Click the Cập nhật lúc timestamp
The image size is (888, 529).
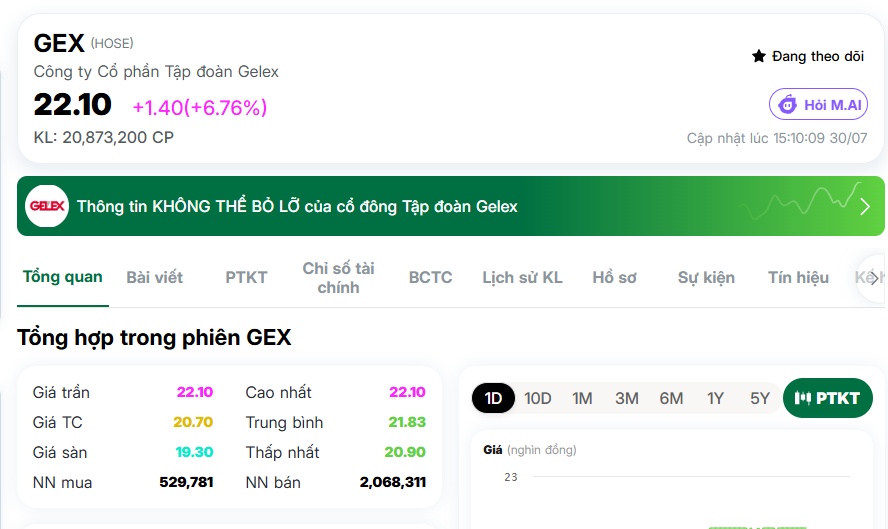(776, 138)
